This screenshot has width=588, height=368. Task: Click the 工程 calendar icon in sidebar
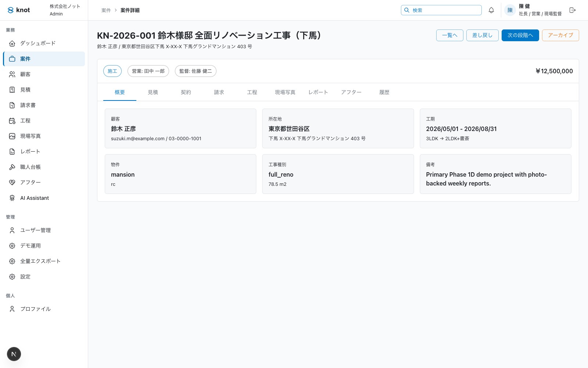(x=12, y=121)
